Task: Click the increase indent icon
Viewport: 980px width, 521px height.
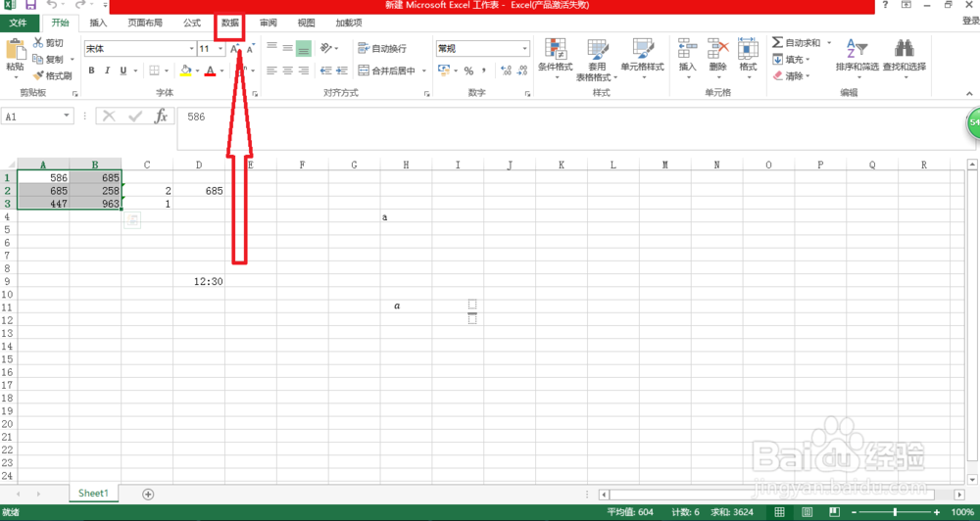Action: tap(341, 71)
